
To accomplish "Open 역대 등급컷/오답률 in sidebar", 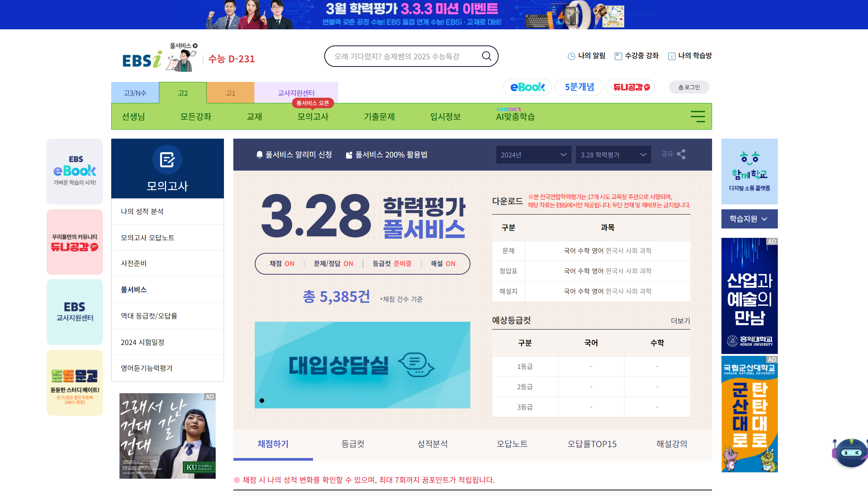I will pyautogui.click(x=168, y=316).
